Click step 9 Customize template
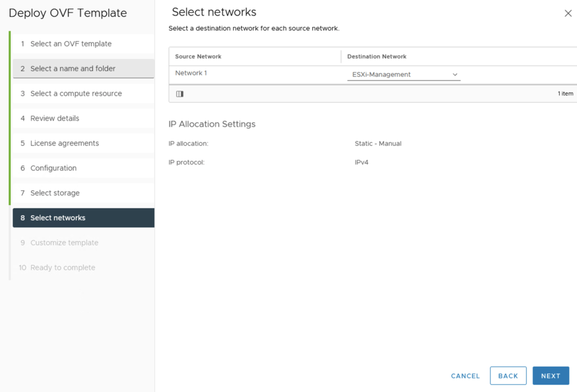This screenshot has height=392, width=577. pyautogui.click(x=64, y=243)
